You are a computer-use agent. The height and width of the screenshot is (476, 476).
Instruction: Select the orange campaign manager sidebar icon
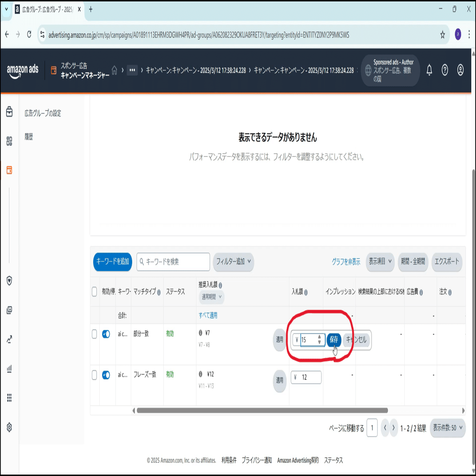click(x=9, y=170)
